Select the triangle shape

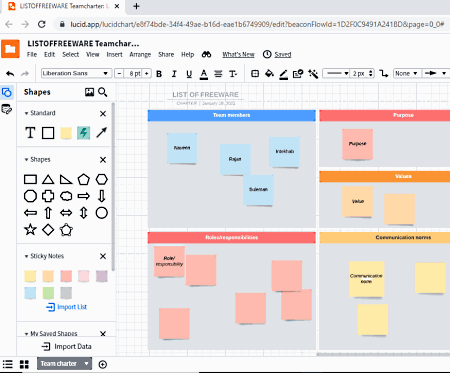click(x=48, y=180)
